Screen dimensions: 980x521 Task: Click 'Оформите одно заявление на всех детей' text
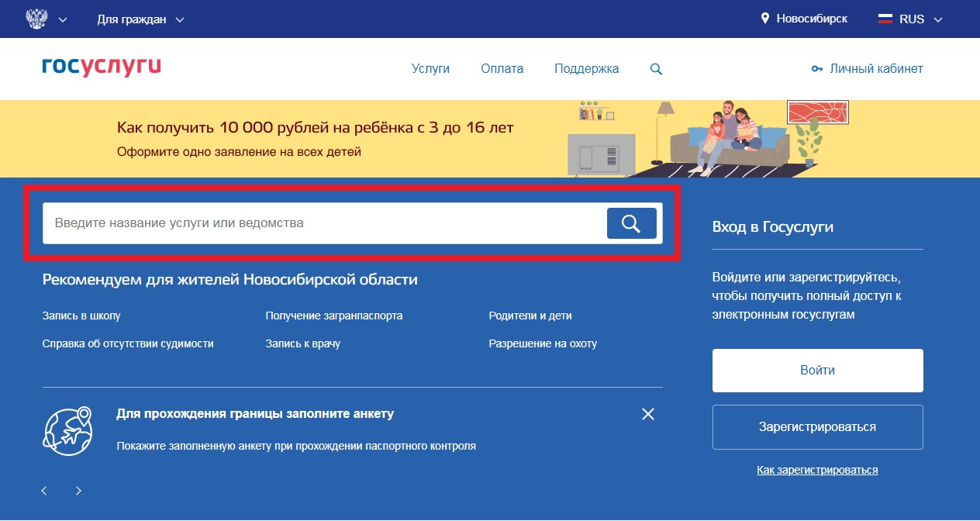(x=239, y=151)
